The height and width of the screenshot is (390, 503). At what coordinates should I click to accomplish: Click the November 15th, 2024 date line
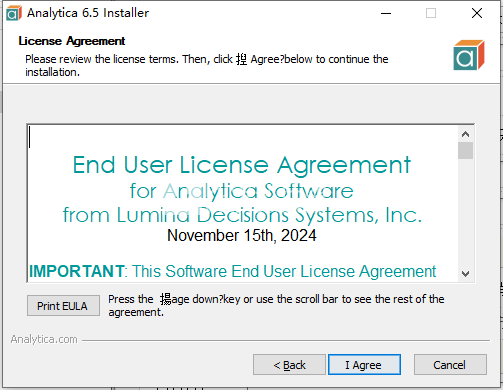coord(242,235)
